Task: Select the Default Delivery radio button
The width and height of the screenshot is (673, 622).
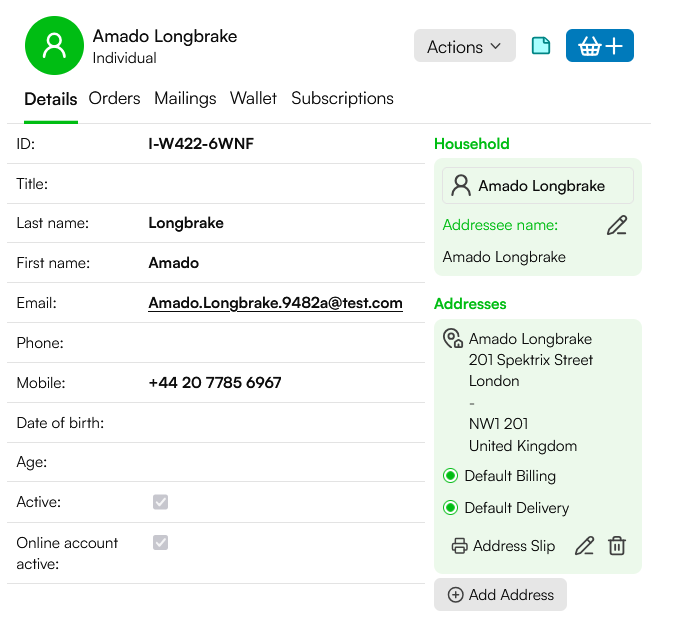Action: click(x=450, y=508)
